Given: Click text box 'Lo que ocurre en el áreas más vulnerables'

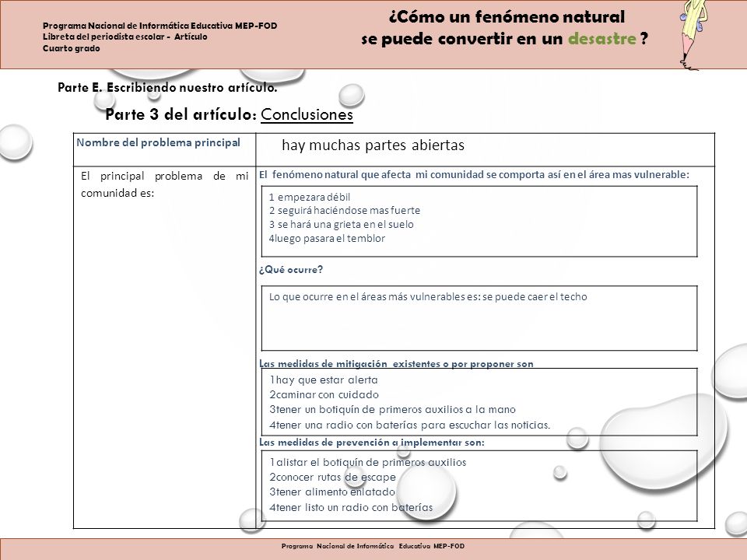Looking at the screenshot, I should 479,318.
